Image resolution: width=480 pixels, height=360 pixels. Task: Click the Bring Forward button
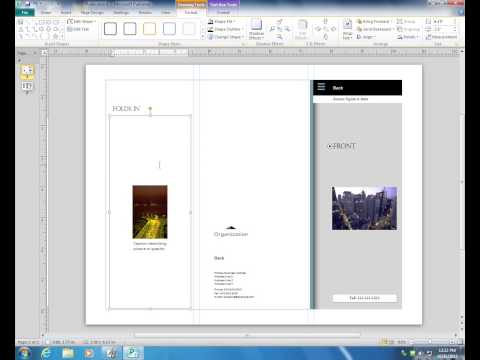373,21
